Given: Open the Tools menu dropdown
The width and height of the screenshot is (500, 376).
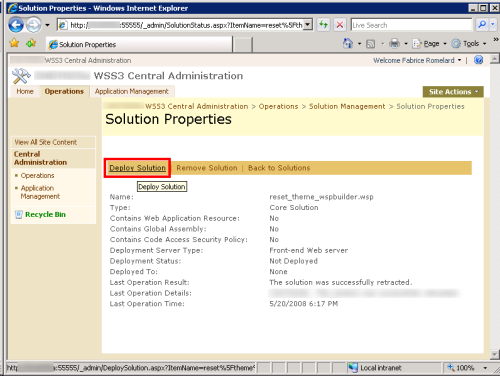Looking at the screenshot, I should pyautogui.click(x=474, y=44).
